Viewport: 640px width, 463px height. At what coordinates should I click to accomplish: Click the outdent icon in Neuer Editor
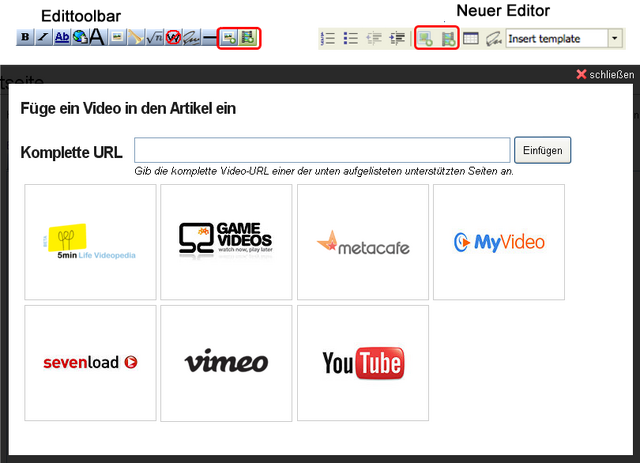tap(373, 38)
